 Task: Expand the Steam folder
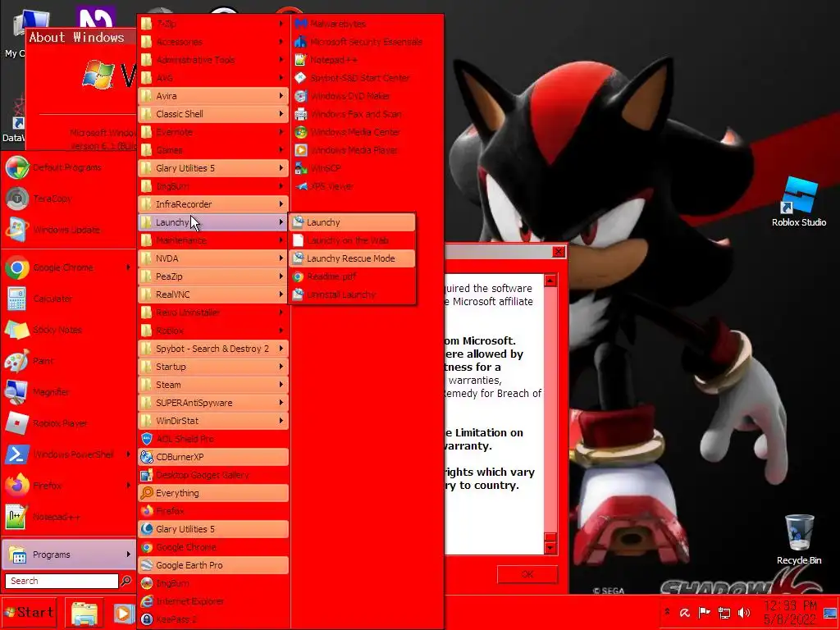tap(213, 385)
